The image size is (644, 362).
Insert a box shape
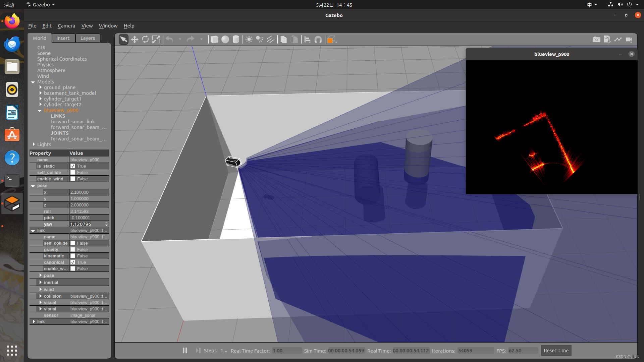coord(214,40)
